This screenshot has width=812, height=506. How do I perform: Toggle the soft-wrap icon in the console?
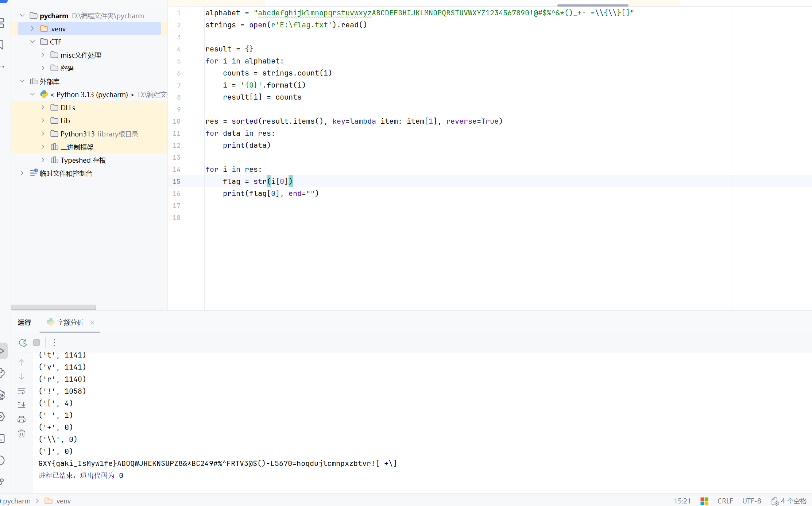(22, 391)
